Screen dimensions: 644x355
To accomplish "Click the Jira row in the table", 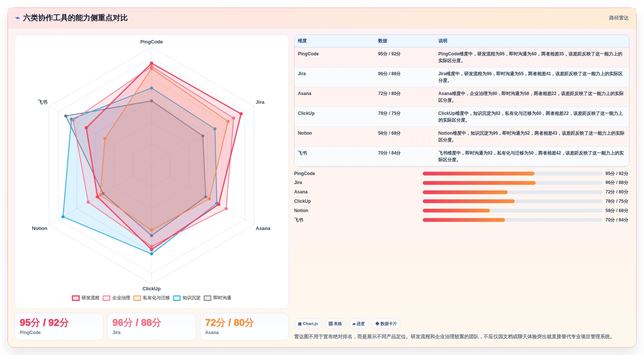I will click(462, 77).
